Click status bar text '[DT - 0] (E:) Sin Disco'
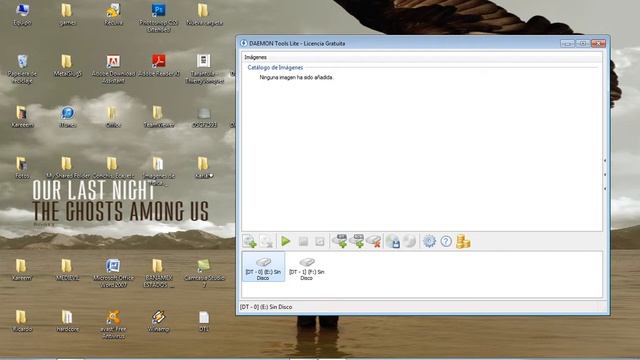This screenshot has width=640, height=360. (x=266, y=307)
